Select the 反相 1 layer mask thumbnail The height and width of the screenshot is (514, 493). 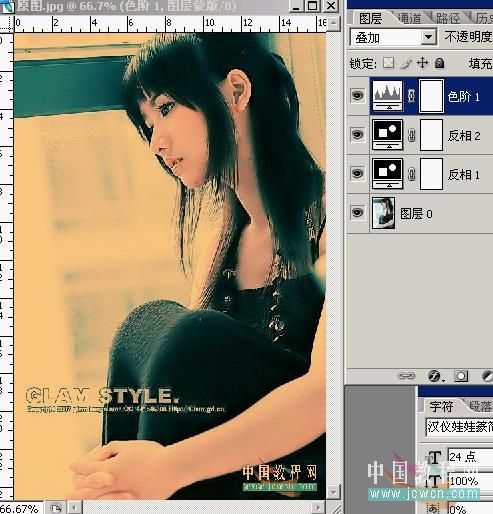(431, 174)
